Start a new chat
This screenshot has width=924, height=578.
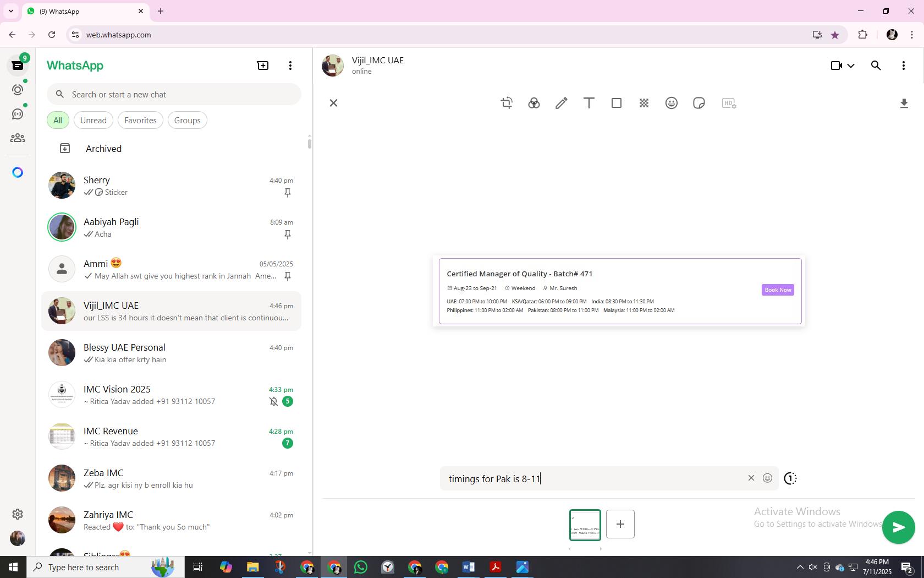tap(263, 66)
